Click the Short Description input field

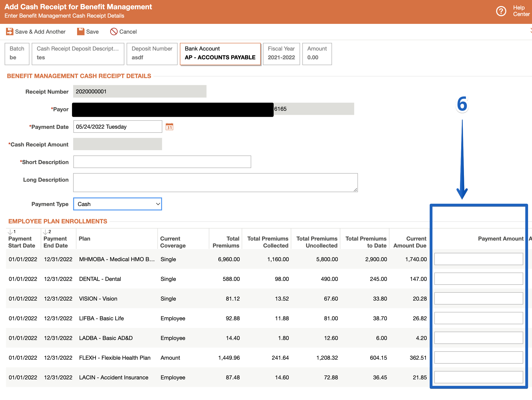tap(162, 162)
